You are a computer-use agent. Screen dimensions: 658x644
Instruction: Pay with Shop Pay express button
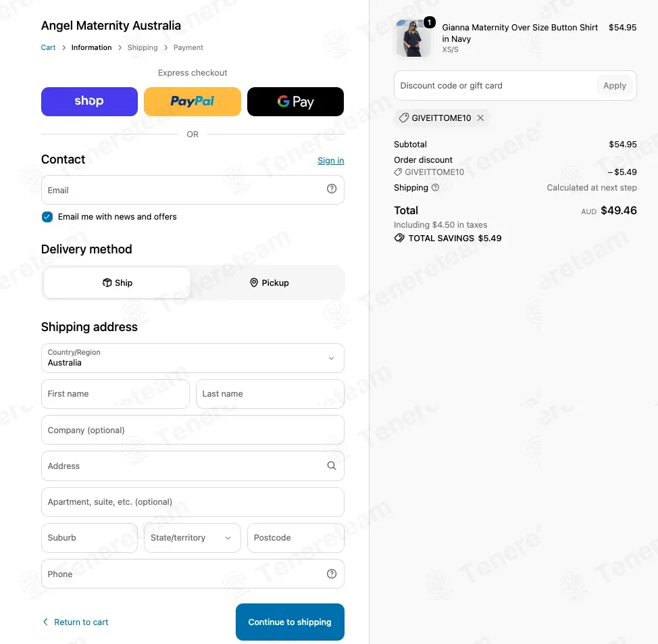[89, 101]
